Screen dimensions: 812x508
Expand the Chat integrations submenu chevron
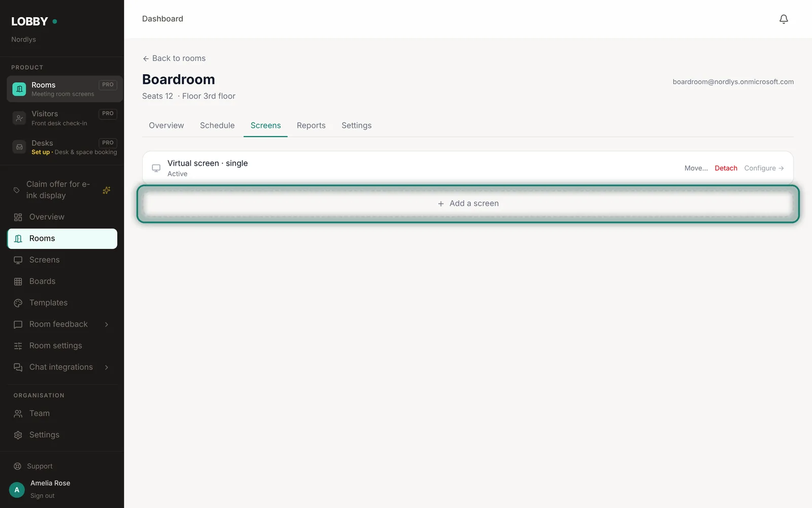coord(107,367)
